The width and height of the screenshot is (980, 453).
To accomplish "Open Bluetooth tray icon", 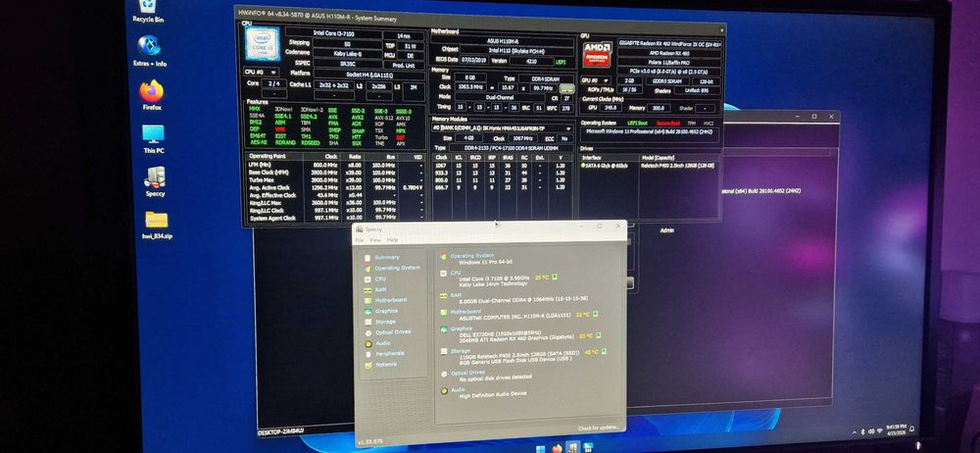I will click(x=861, y=431).
